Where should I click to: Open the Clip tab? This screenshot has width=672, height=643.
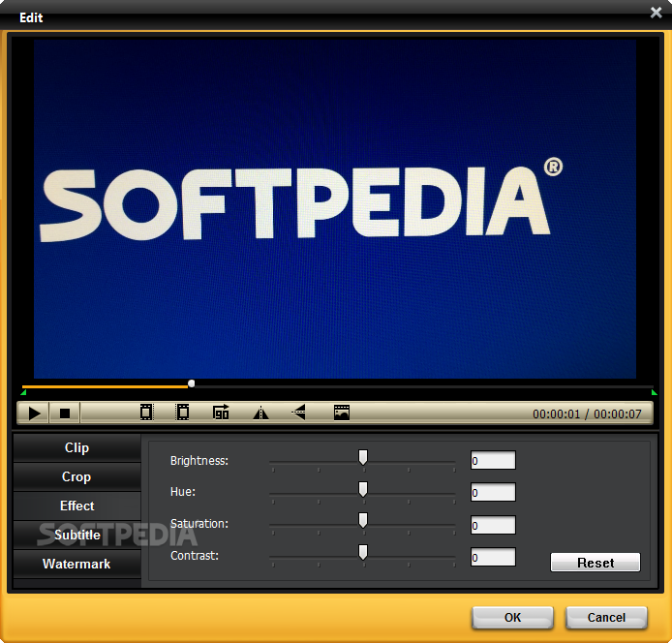[x=77, y=448]
